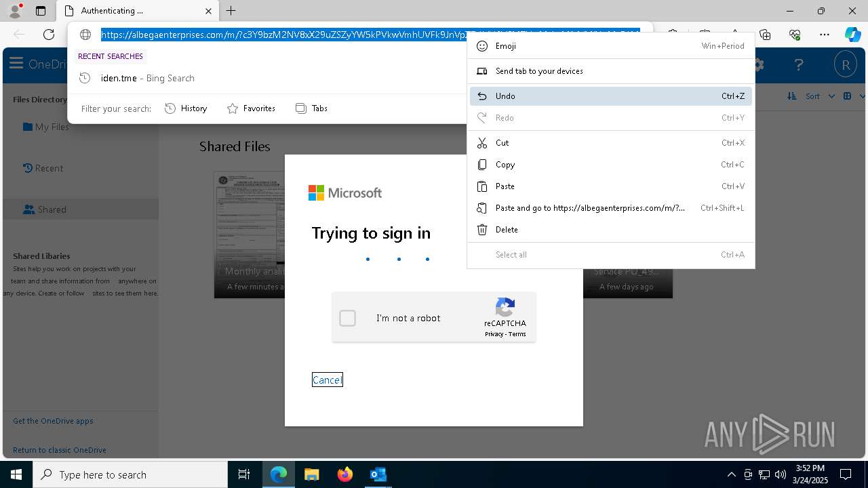Open the Service PO file thumbnail

tap(627, 283)
